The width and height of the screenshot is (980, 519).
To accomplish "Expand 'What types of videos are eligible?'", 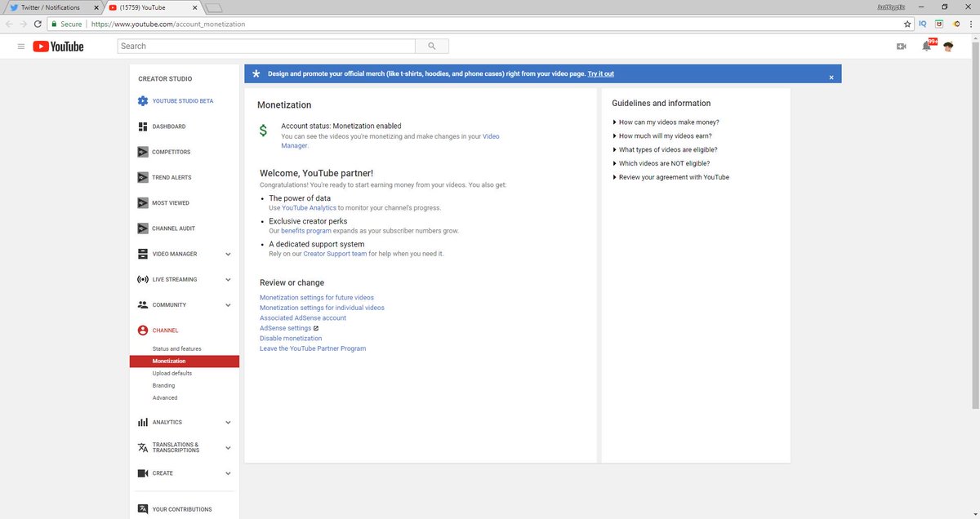I will [x=665, y=150].
